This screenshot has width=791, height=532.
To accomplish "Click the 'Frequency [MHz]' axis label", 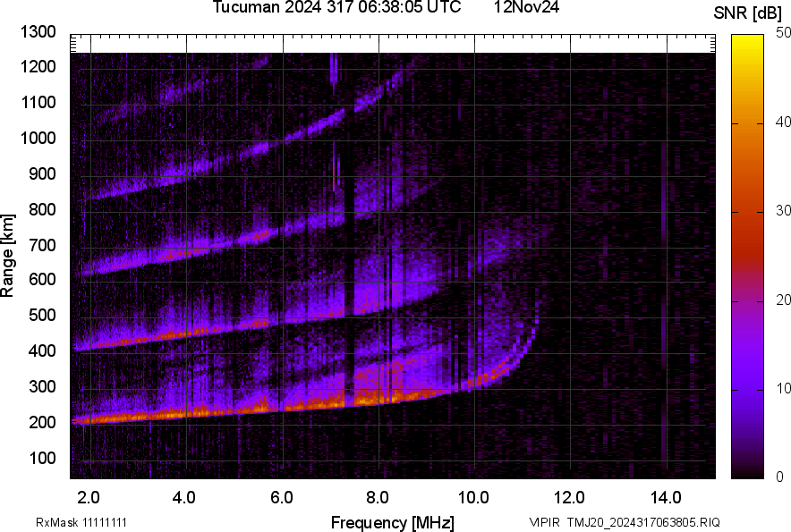I will click(x=393, y=522).
